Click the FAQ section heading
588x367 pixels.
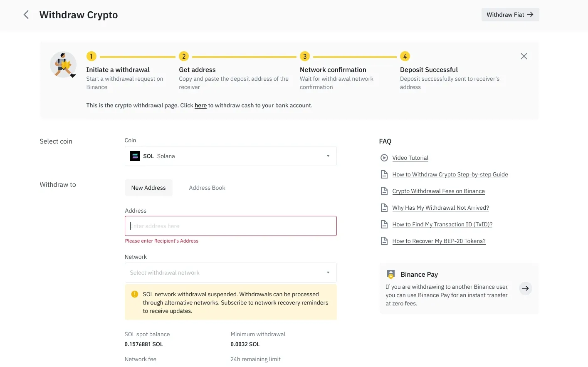pyautogui.click(x=385, y=141)
